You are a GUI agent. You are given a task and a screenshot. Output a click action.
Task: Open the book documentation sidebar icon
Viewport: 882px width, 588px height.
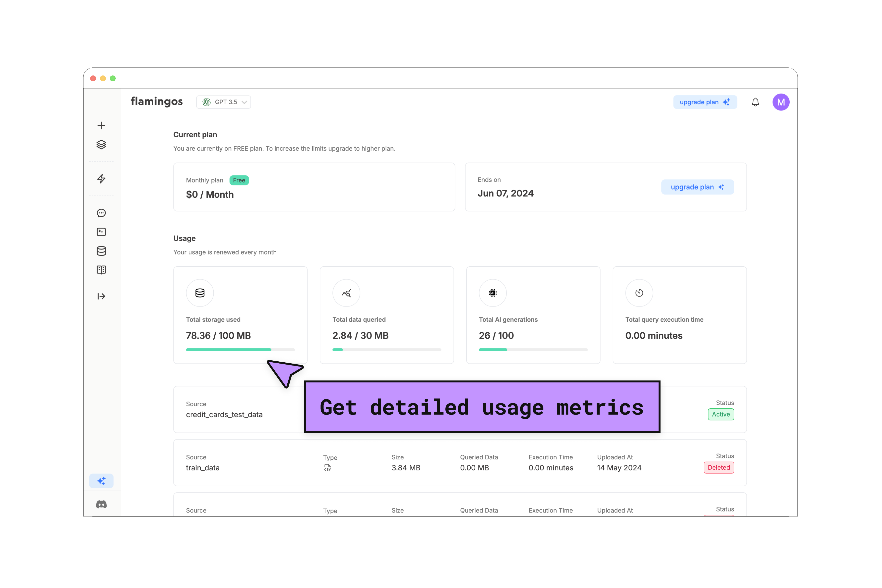pyautogui.click(x=101, y=270)
